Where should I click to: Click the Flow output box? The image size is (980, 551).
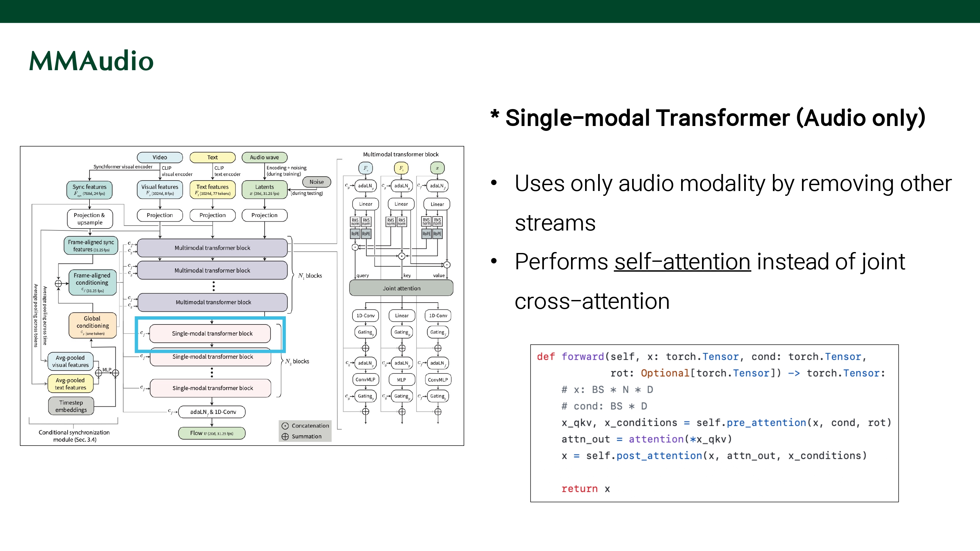(212, 433)
